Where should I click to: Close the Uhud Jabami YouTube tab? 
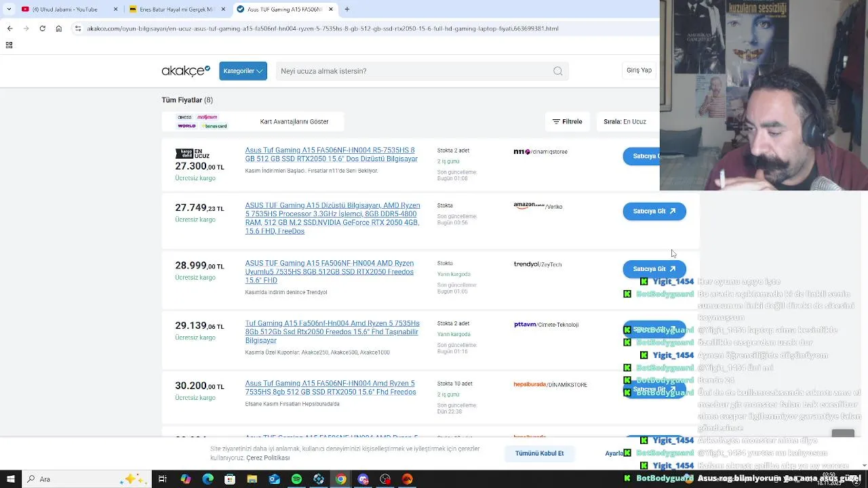pyautogui.click(x=116, y=9)
